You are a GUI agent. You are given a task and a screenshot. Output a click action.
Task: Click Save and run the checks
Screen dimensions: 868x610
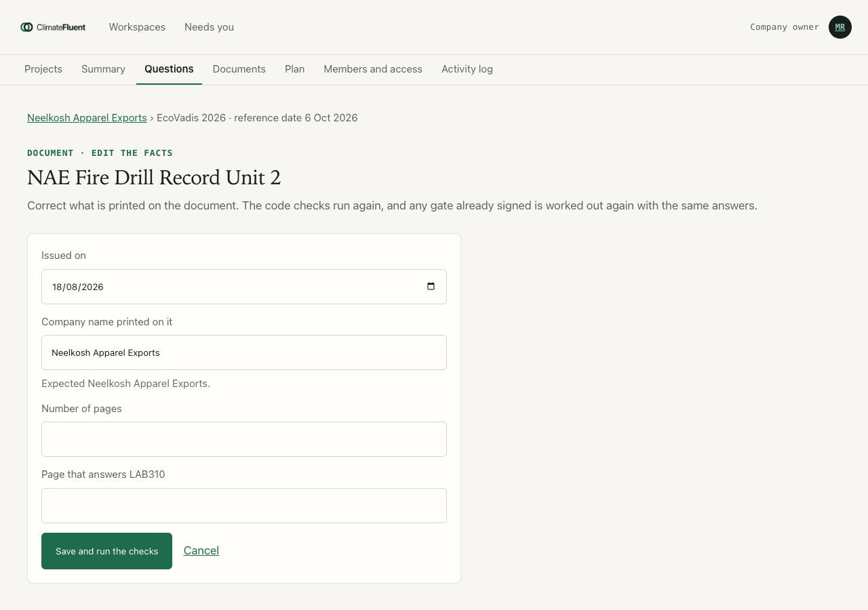pos(106,551)
